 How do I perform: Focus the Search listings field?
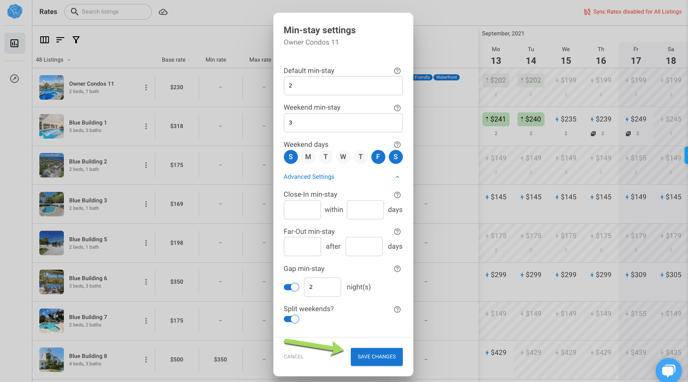108,12
